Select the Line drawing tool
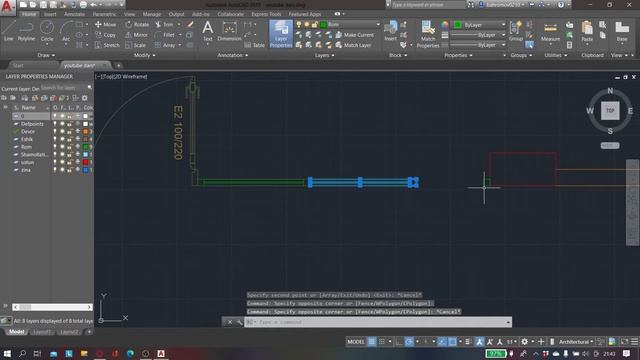The width and height of the screenshot is (640, 360). (8, 31)
